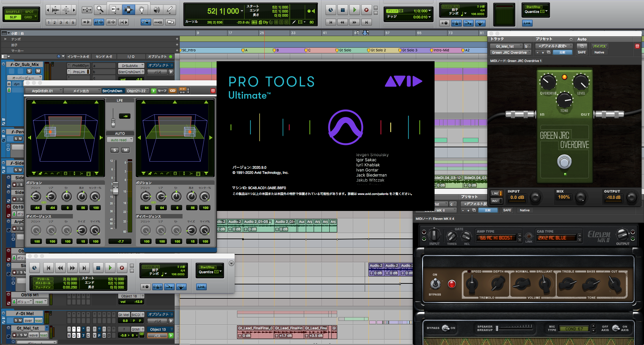Screen dimensions: 644x345
Task: Open Gt_Mel_1st track selector dropdown
Action: pyautogui.click(x=506, y=46)
